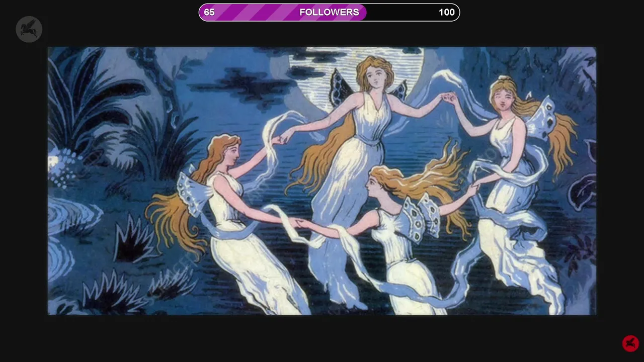
Task: Click the follower goal number 100
Action: pos(446,13)
